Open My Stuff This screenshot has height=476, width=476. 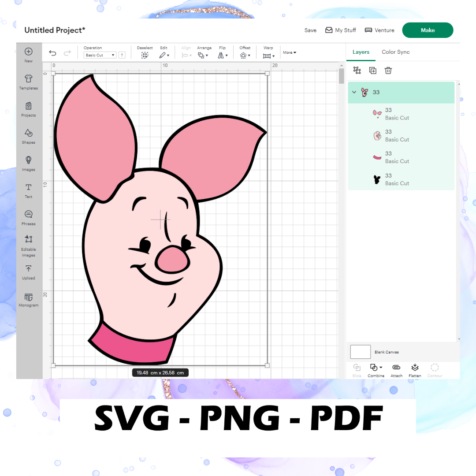pos(341,30)
